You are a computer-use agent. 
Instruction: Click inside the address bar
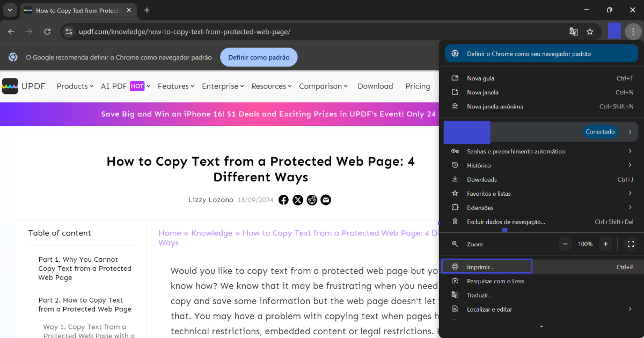tap(215, 32)
